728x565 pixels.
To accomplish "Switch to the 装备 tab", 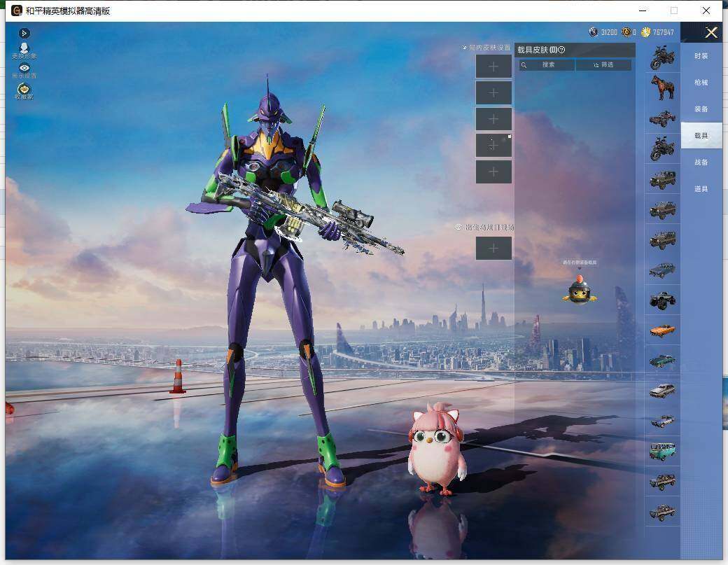I will (x=701, y=109).
